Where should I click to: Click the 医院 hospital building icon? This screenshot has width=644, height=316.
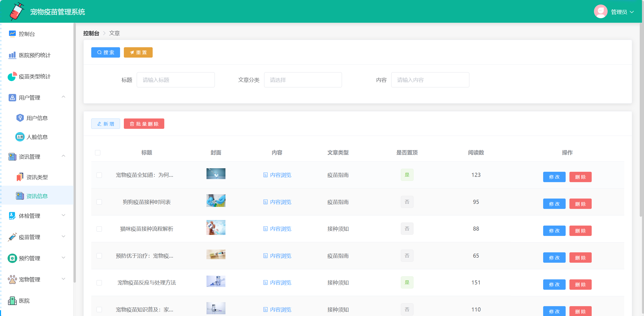(x=12, y=301)
